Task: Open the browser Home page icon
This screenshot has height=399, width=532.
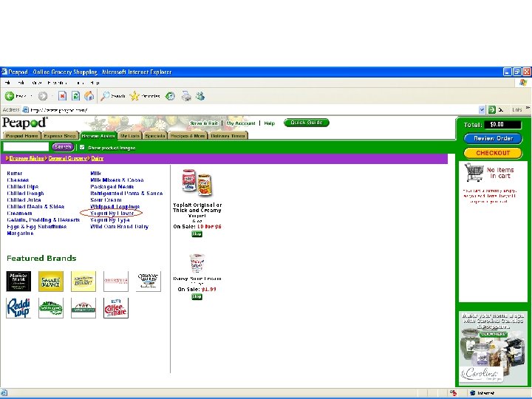Action: tap(89, 96)
